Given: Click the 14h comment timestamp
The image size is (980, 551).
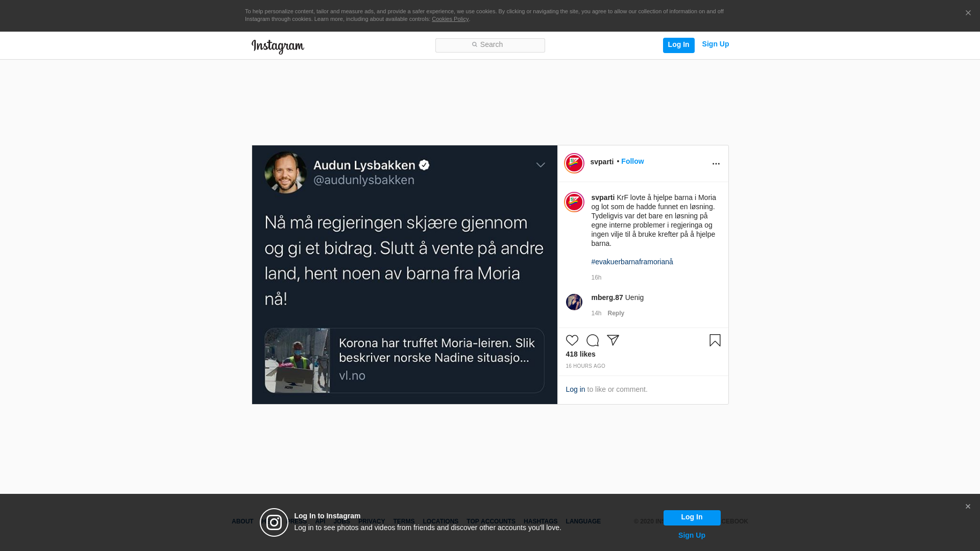Looking at the screenshot, I should click(x=596, y=313).
